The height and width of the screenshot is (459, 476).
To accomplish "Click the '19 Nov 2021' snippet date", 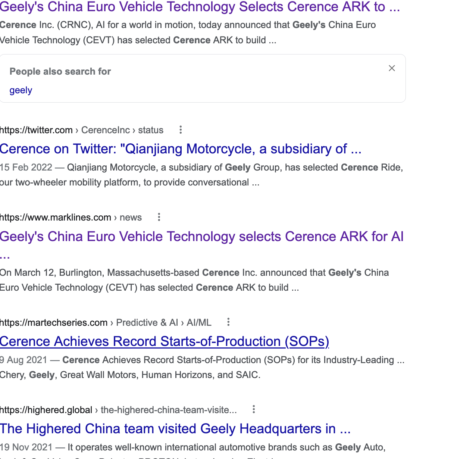I will click(x=26, y=447).
